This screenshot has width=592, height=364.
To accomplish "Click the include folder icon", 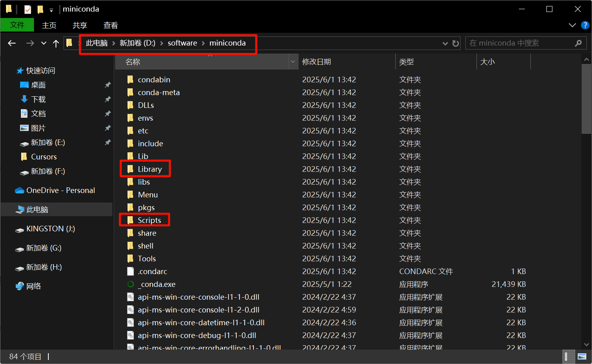I will (130, 143).
